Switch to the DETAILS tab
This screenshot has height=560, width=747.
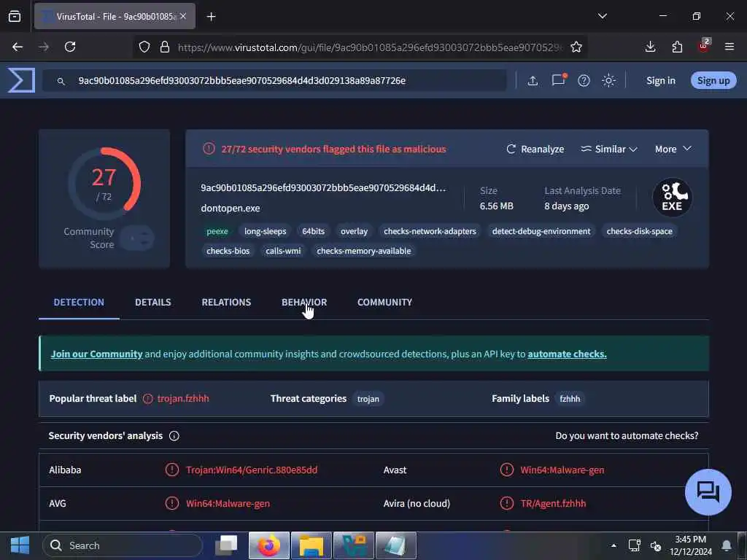153,302
